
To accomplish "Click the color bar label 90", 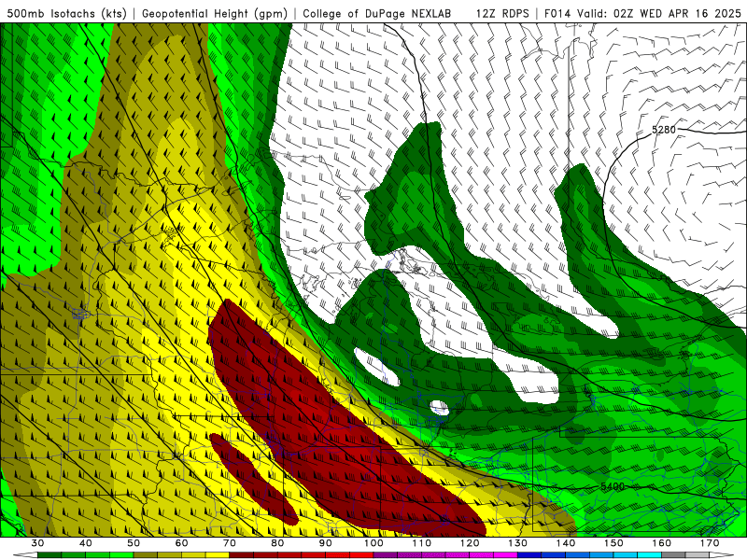I will (x=326, y=543).
